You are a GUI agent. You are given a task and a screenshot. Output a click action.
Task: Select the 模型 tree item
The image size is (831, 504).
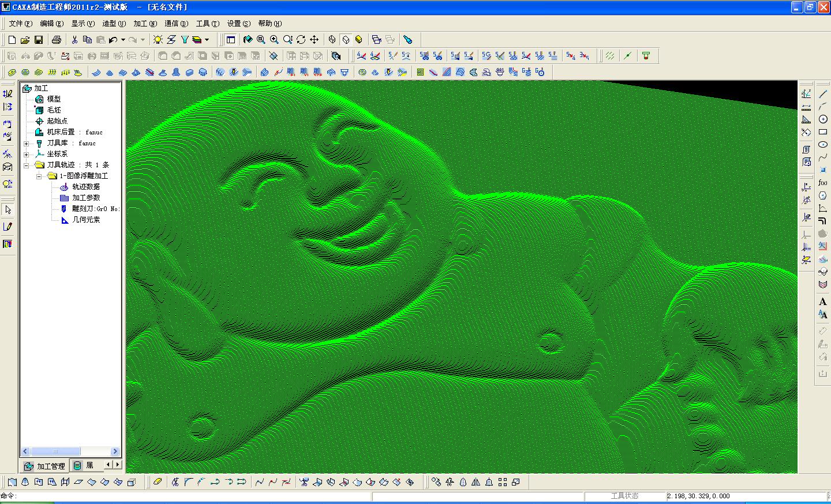tap(54, 99)
